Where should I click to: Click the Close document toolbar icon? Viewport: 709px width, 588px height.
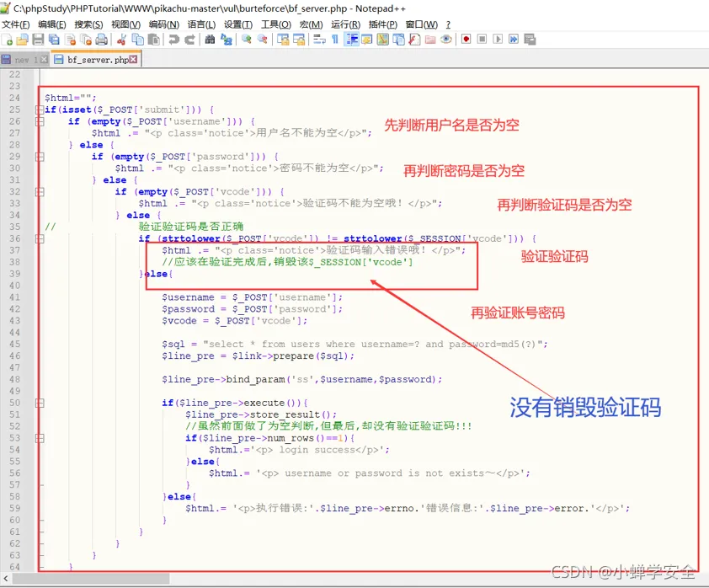70,40
